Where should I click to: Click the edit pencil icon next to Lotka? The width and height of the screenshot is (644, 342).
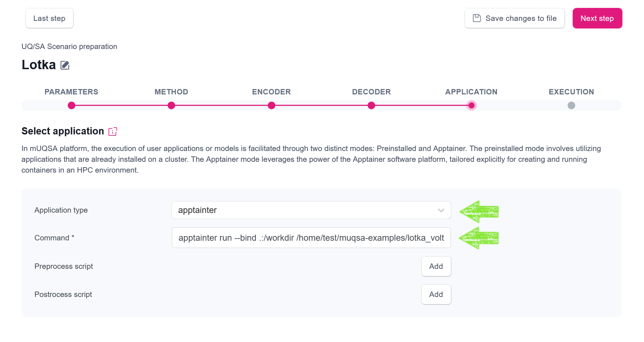[x=65, y=65]
